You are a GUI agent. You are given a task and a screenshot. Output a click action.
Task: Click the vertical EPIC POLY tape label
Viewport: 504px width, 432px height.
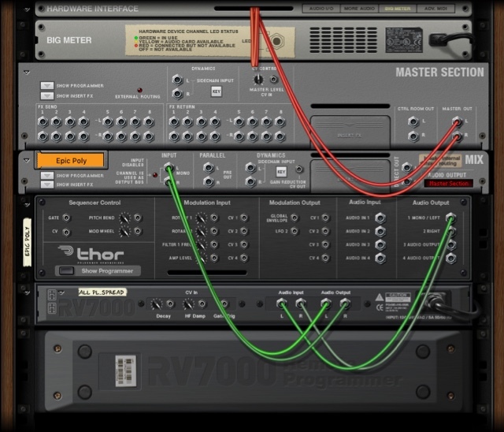(28, 242)
